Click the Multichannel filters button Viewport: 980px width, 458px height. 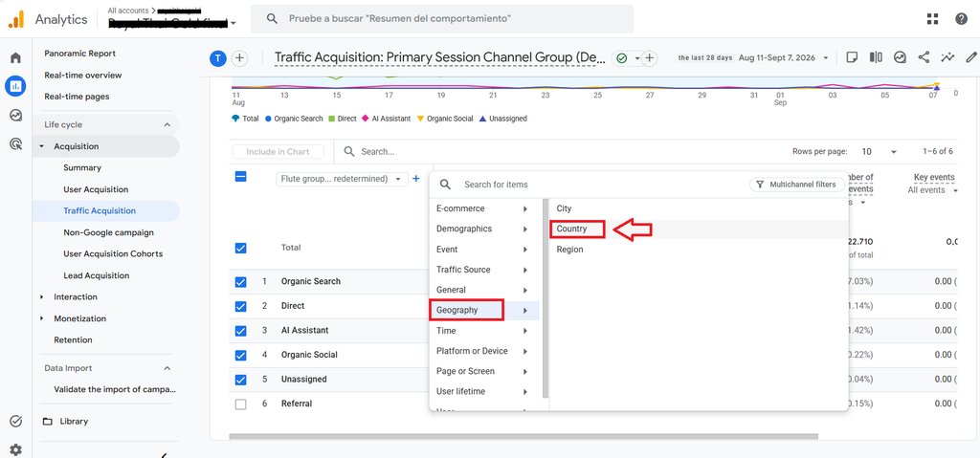[x=797, y=185]
